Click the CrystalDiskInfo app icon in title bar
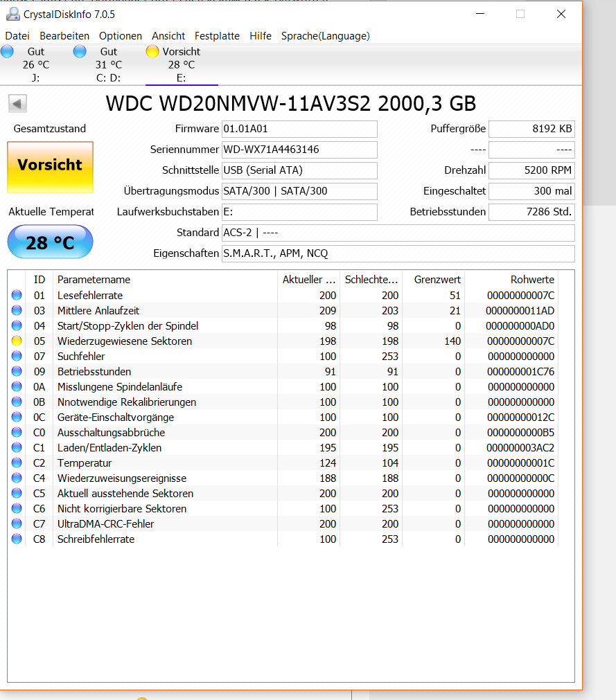 pyautogui.click(x=12, y=15)
